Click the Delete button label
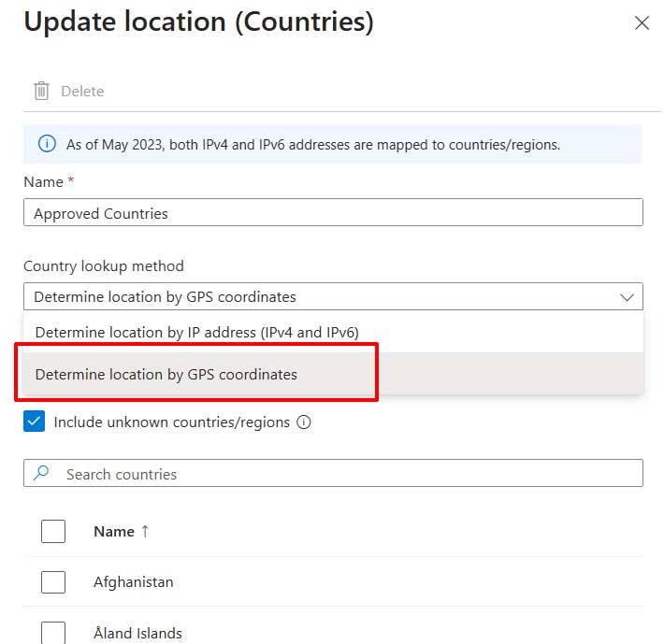664x644 pixels. (x=82, y=91)
